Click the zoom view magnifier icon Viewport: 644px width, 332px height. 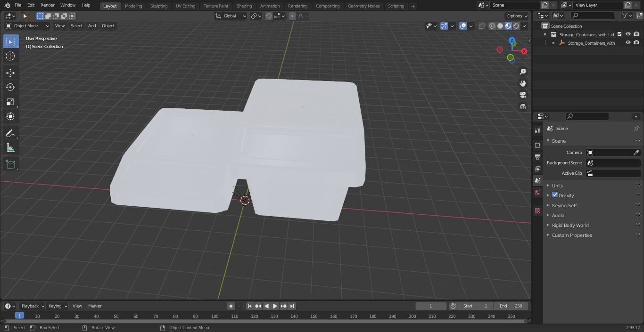tap(523, 72)
